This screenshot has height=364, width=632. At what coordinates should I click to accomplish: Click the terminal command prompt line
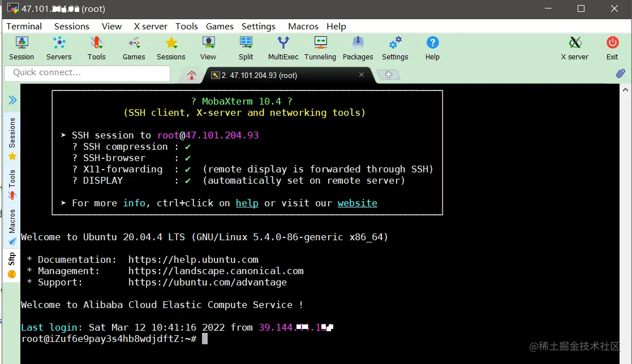pyautogui.click(x=115, y=339)
